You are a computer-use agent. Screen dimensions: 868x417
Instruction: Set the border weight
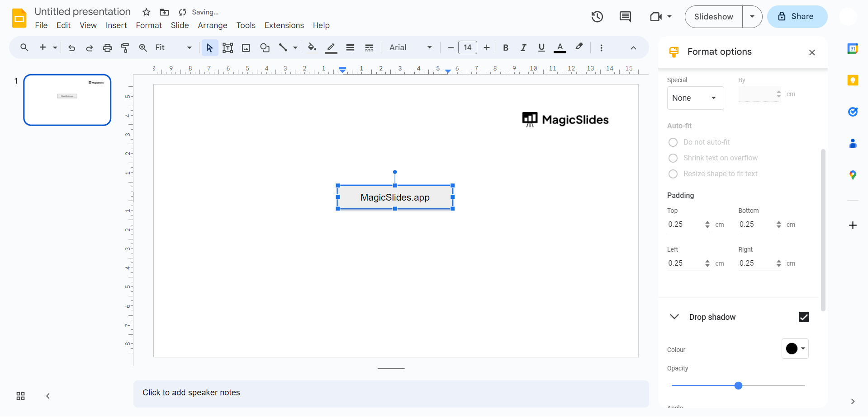(x=350, y=47)
